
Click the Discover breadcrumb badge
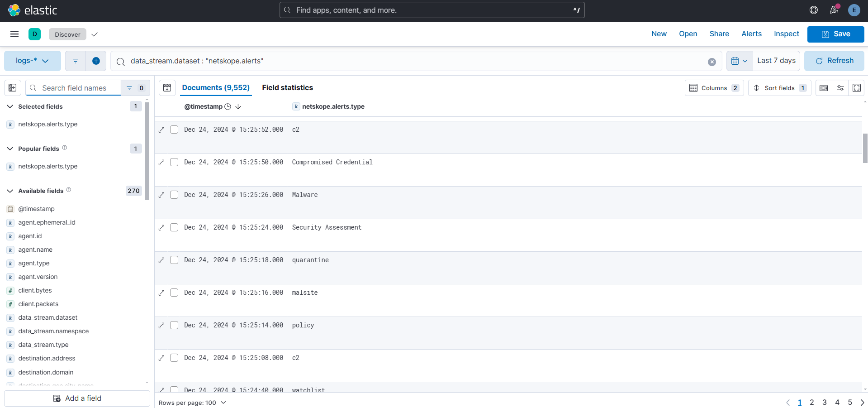pos(67,34)
